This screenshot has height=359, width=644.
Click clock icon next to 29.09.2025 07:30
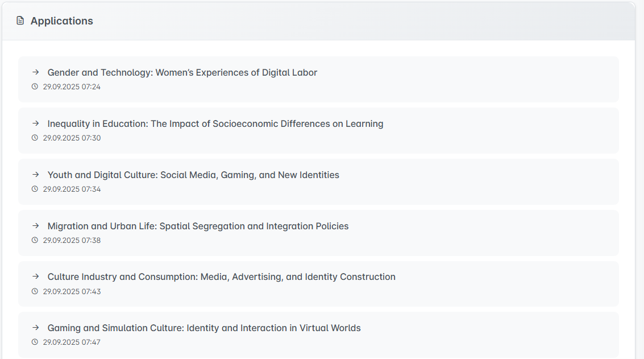tap(35, 138)
